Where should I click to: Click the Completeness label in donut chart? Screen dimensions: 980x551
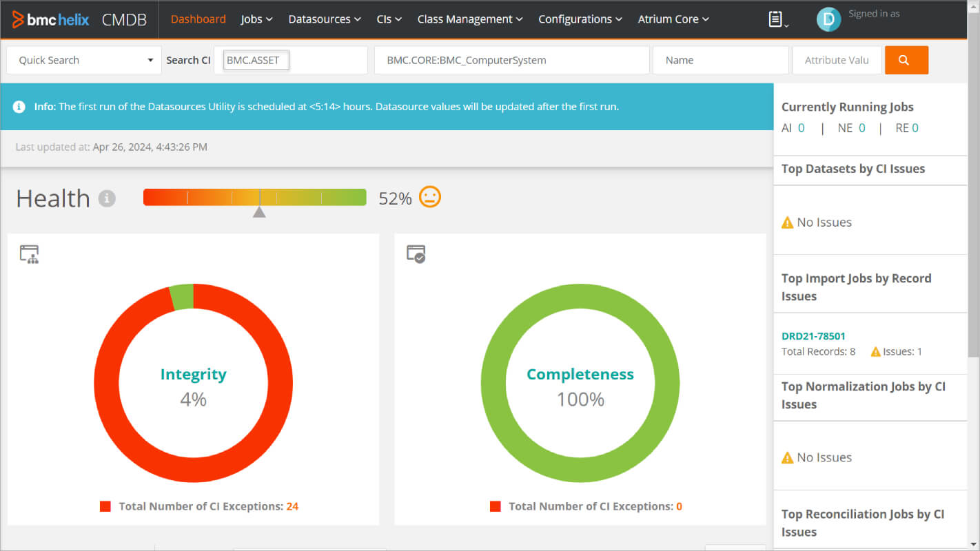click(580, 374)
